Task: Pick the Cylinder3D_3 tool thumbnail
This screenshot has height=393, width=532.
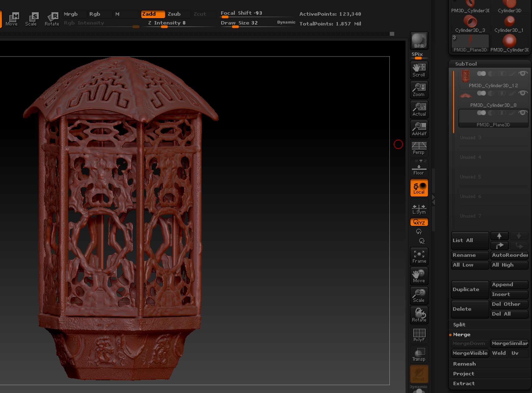Action: click(x=470, y=24)
